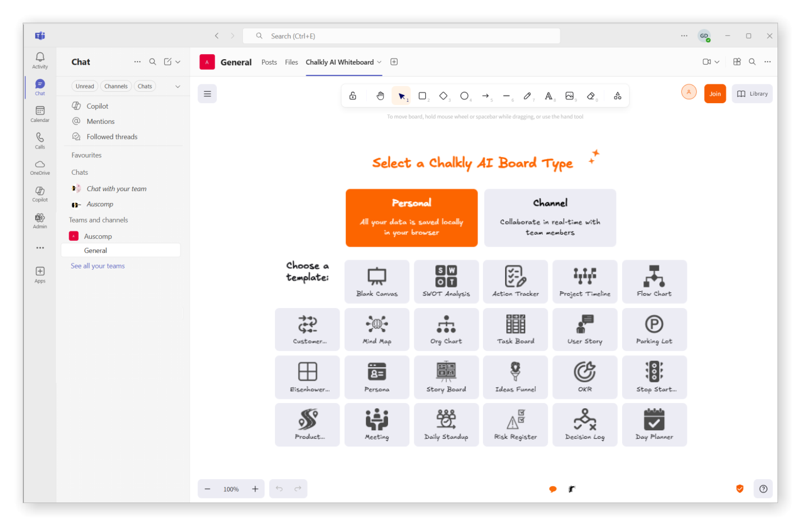807x532 pixels.
Task: Switch to the Files tab
Action: tap(291, 62)
